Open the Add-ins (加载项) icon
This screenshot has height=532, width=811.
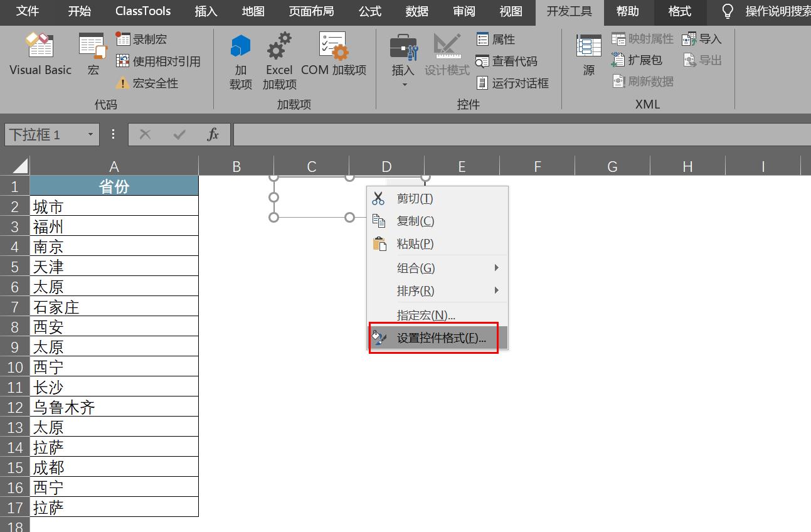(x=241, y=62)
